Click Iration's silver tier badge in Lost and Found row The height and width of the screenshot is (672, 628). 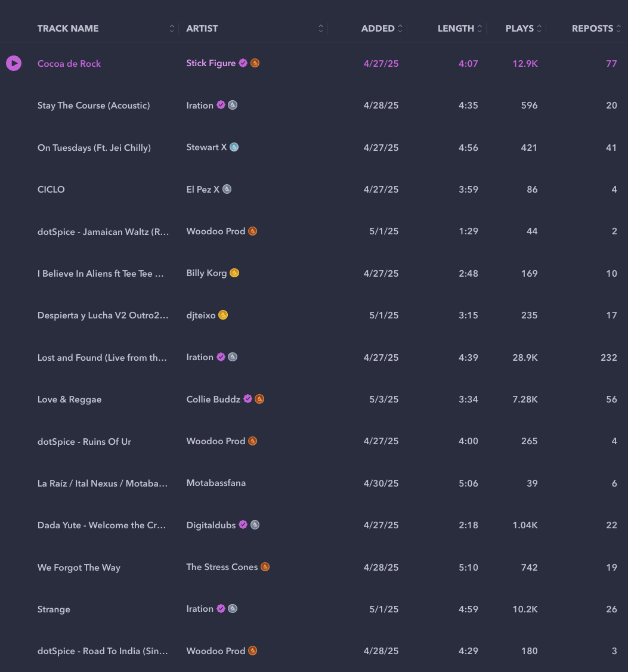[233, 357]
